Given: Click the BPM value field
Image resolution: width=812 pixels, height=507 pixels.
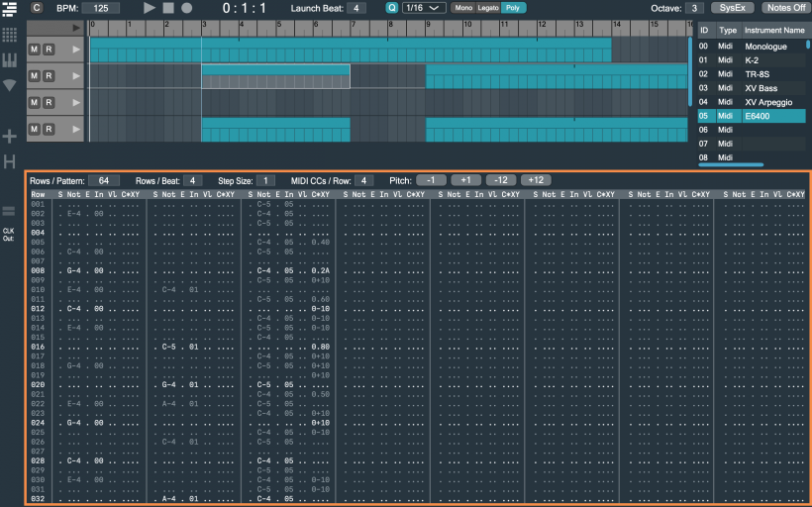Looking at the screenshot, I should click(x=101, y=8).
